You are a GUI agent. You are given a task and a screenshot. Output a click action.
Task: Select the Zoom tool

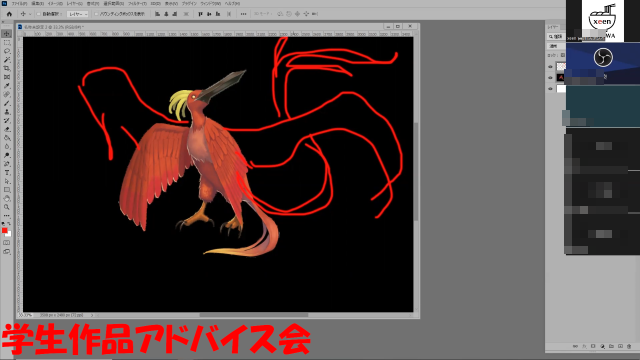7,207
